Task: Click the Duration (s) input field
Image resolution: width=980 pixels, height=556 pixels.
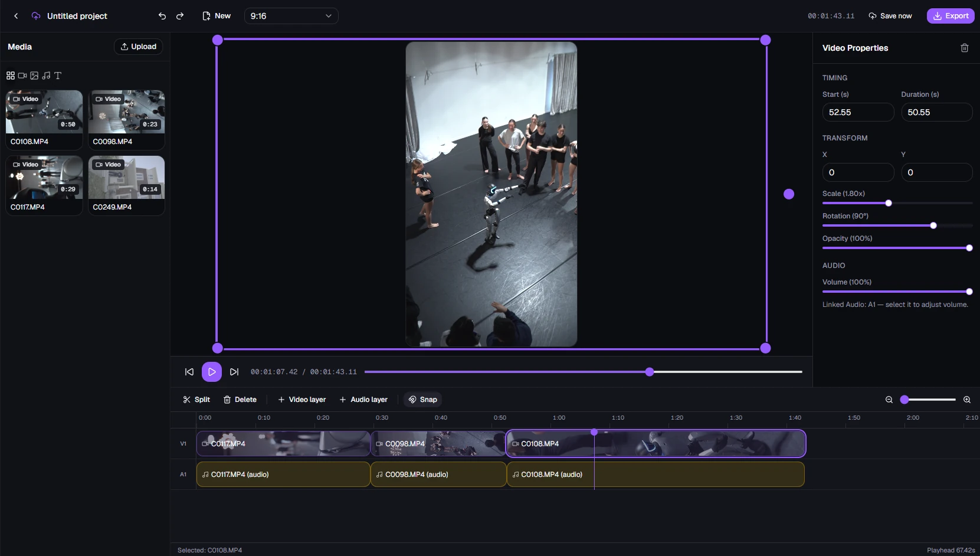Action: click(937, 112)
